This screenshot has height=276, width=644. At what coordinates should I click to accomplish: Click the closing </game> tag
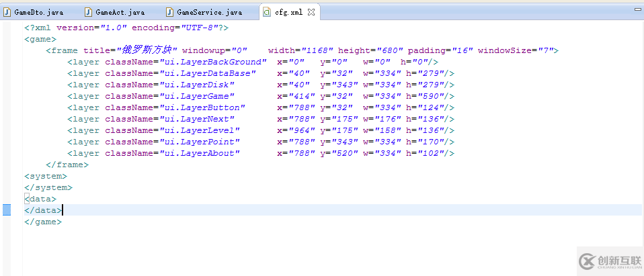(x=43, y=222)
